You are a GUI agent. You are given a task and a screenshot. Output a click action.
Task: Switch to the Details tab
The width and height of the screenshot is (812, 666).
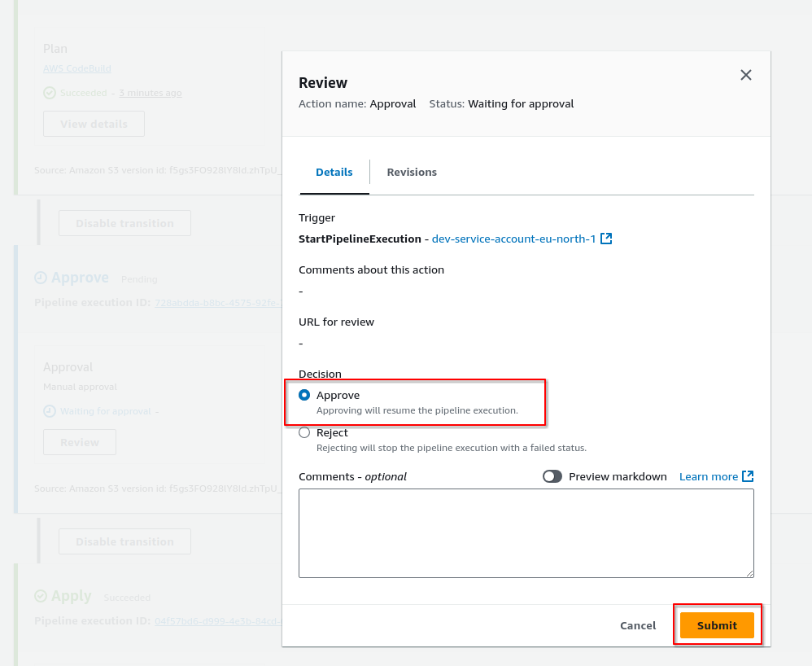point(334,172)
